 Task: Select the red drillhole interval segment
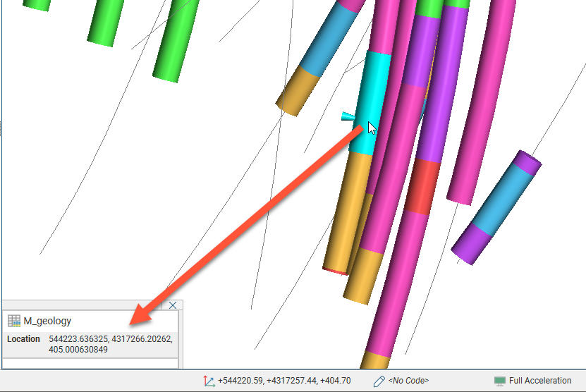click(x=422, y=187)
